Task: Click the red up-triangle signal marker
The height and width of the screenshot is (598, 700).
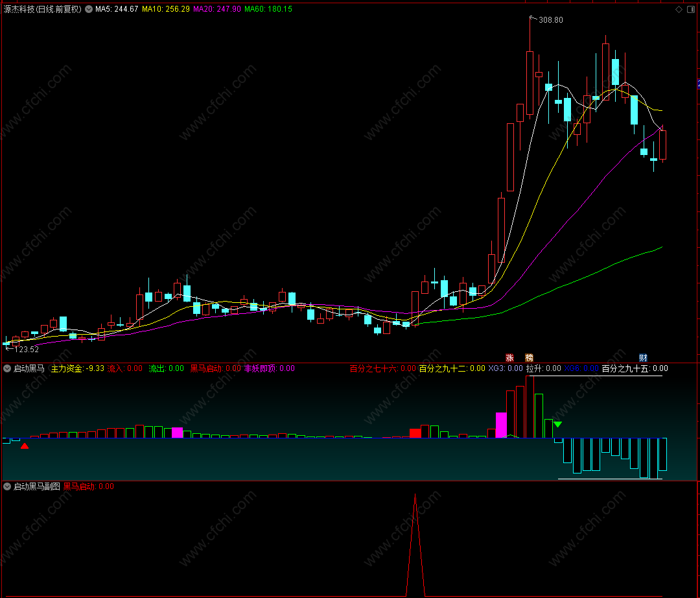Action: coord(25,446)
